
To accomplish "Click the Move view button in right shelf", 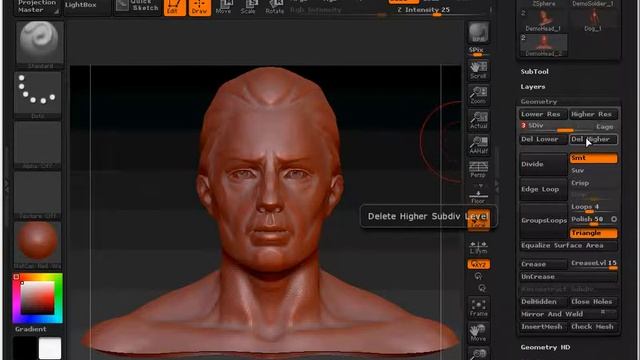I will coord(478,333).
